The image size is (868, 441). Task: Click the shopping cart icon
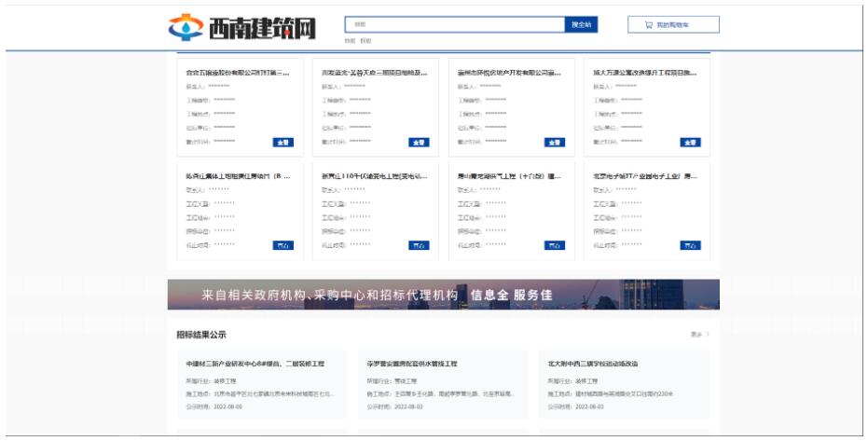pyautogui.click(x=649, y=25)
